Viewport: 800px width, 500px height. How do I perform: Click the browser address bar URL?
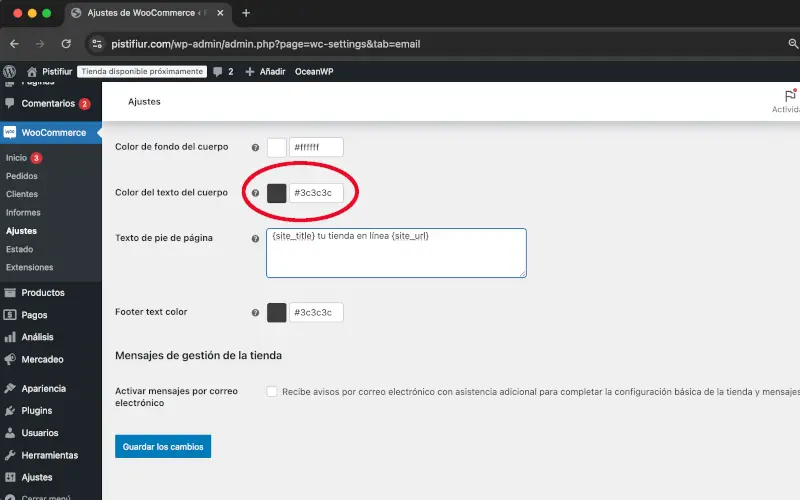(x=266, y=44)
